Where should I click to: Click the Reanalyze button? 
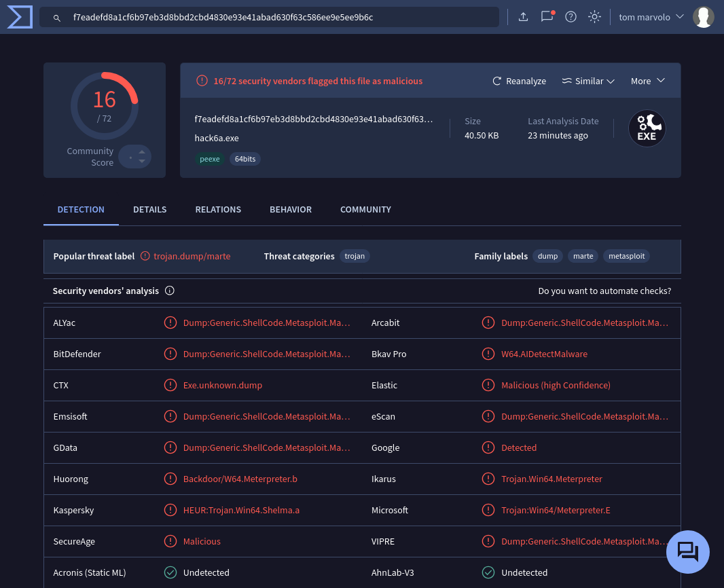(519, 81)
